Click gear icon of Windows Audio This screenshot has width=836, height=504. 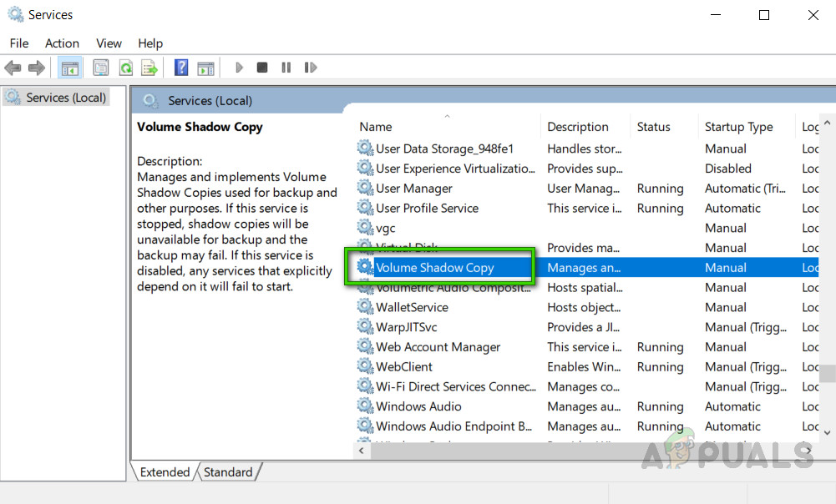[365, 406]
